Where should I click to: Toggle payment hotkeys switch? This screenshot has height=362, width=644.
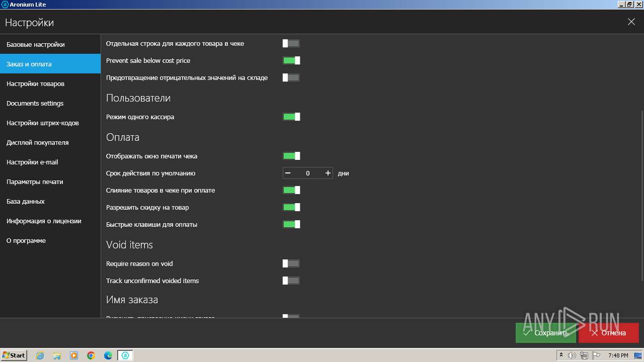point(291,224)
